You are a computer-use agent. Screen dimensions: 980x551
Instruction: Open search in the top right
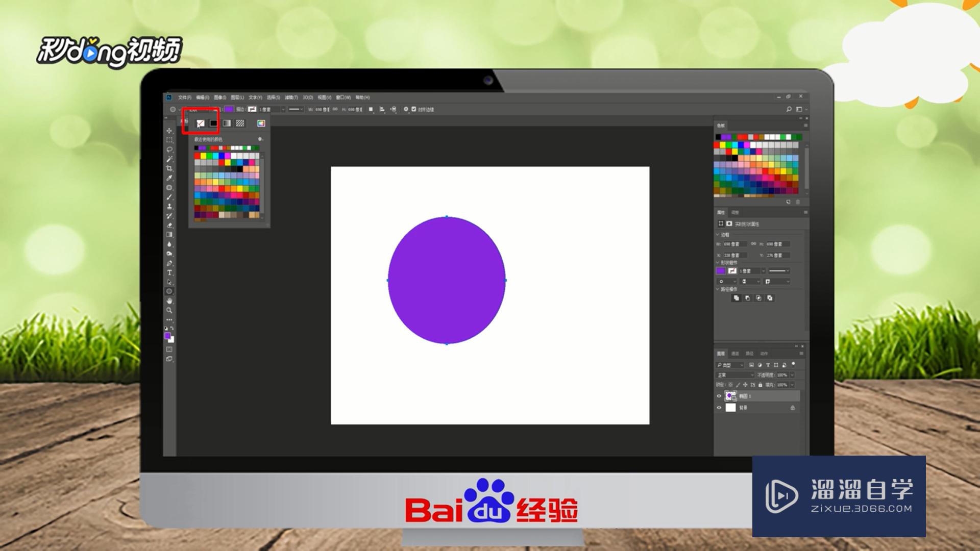[789, 109]
